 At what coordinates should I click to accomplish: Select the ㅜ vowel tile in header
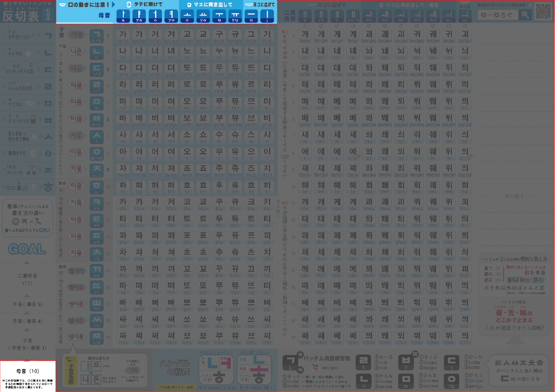[219, 16]
